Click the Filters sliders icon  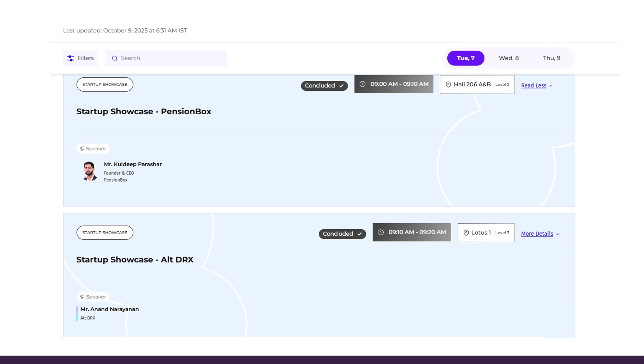70,58
